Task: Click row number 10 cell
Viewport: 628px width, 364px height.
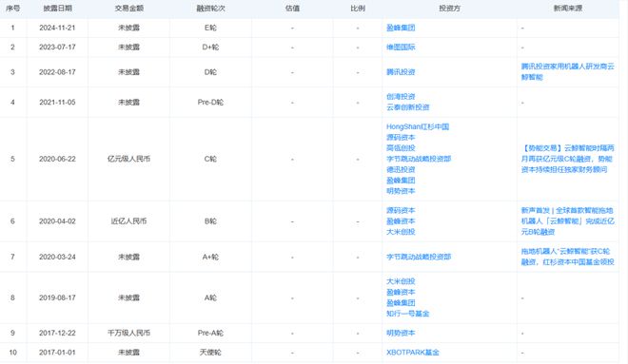Action: click(12, 353)
